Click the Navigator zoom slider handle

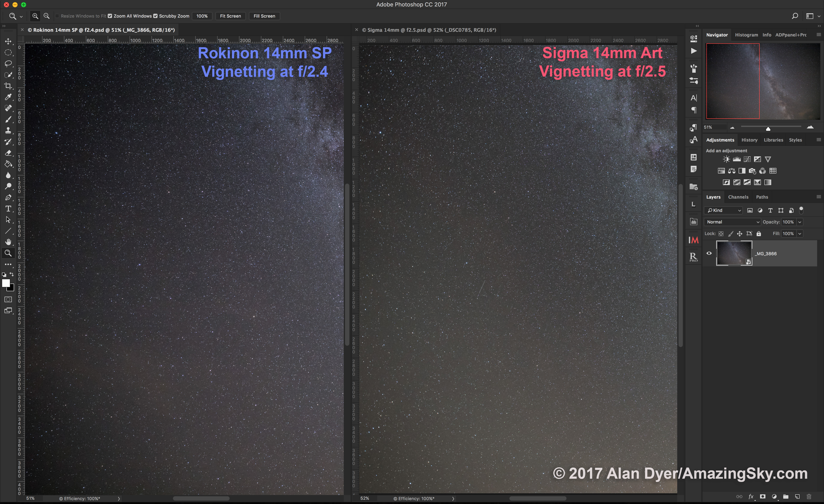pyautogui.click(x=768, y=129)
